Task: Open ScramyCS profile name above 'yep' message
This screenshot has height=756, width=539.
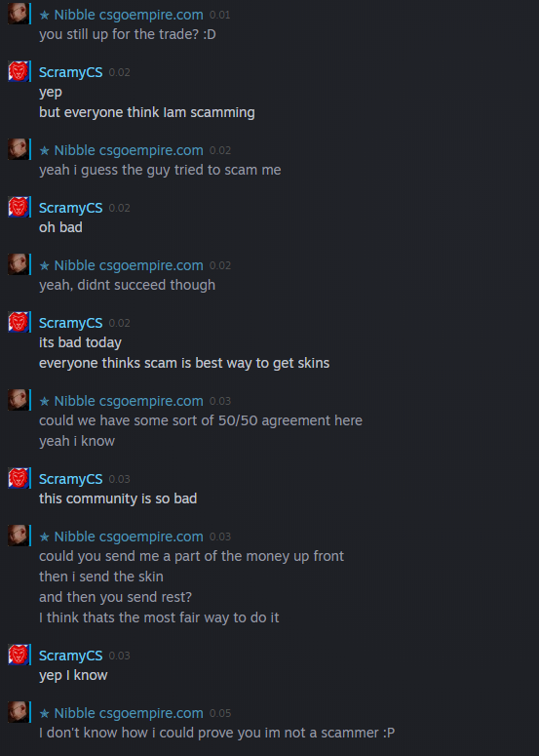Action: [71, 72]
